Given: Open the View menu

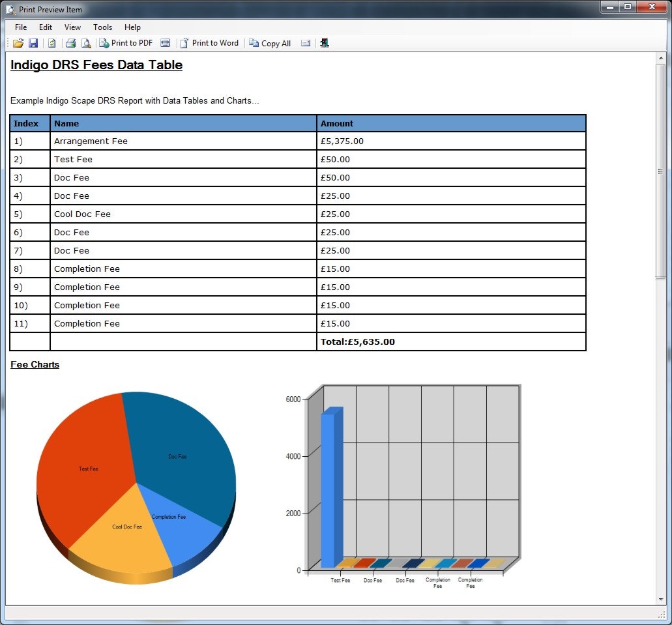Looking at the screenshot, I should click(x=72, y=27).
